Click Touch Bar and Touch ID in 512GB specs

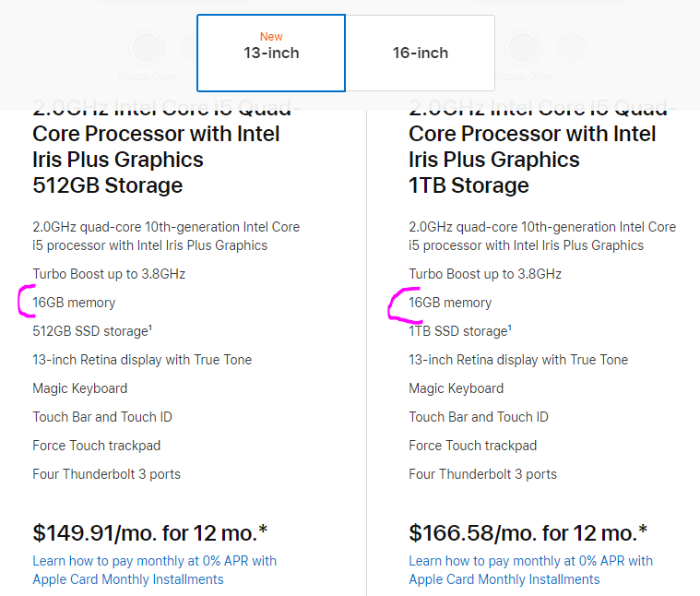pyautogui.click(x=102, y=417)
